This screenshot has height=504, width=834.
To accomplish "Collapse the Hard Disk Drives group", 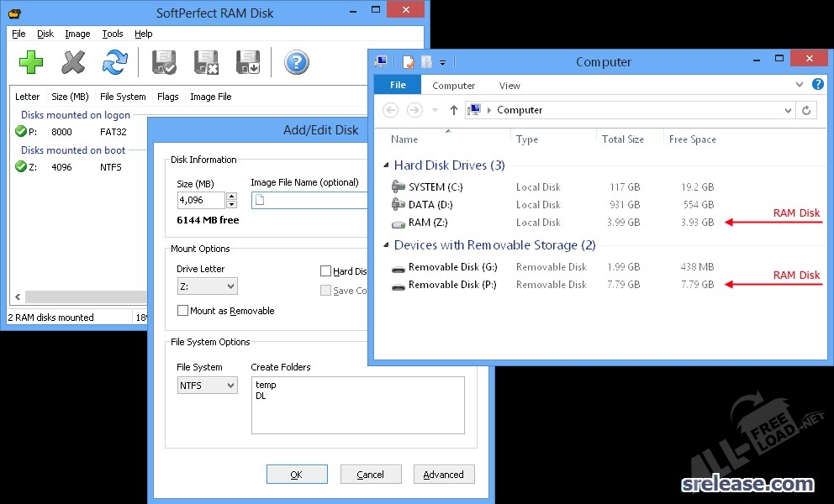I will click(x=387, y=165).
